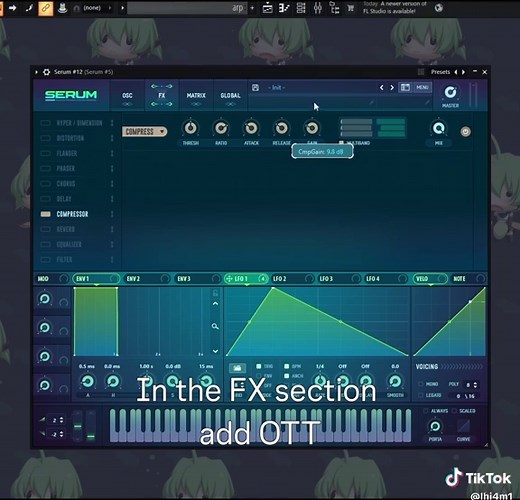The height and width of the screenshot is (500, 520).
Task: Click the LFO 1 drag-assign crosshair icon
Action: pos(229,279)
